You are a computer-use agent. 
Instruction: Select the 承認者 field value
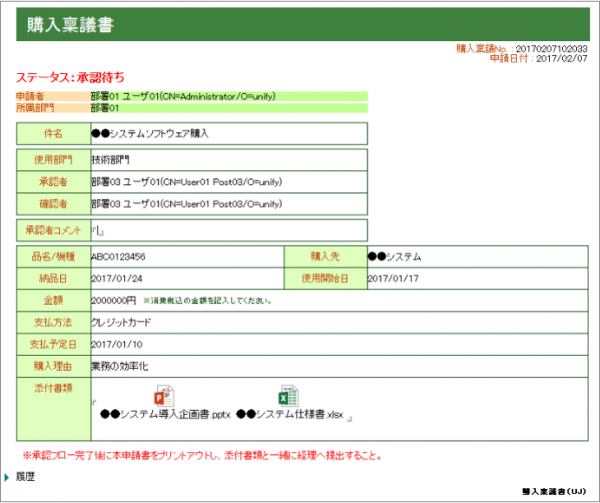[187, 182]
